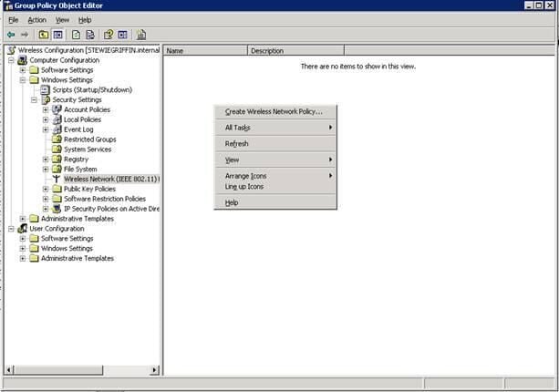Click the System Services icon
Image resolution: width=559 pixels, height=392 pixels.
tap(57, 150)
